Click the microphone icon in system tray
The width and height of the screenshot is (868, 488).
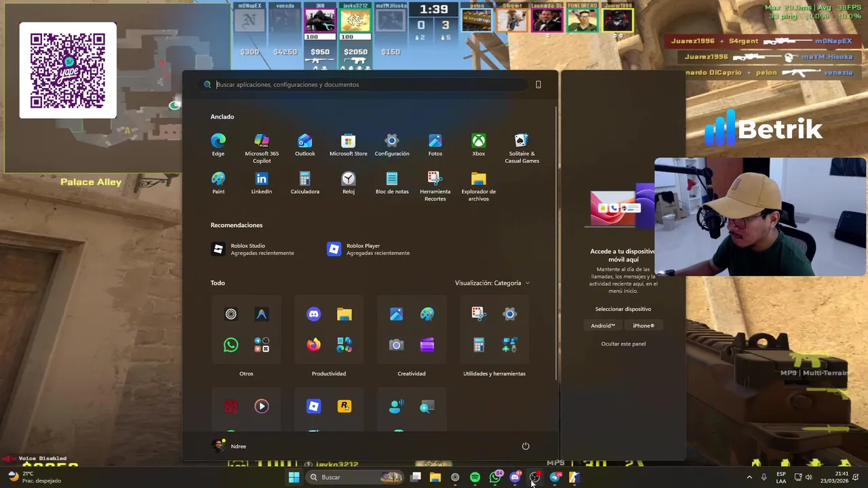[764, 477]
